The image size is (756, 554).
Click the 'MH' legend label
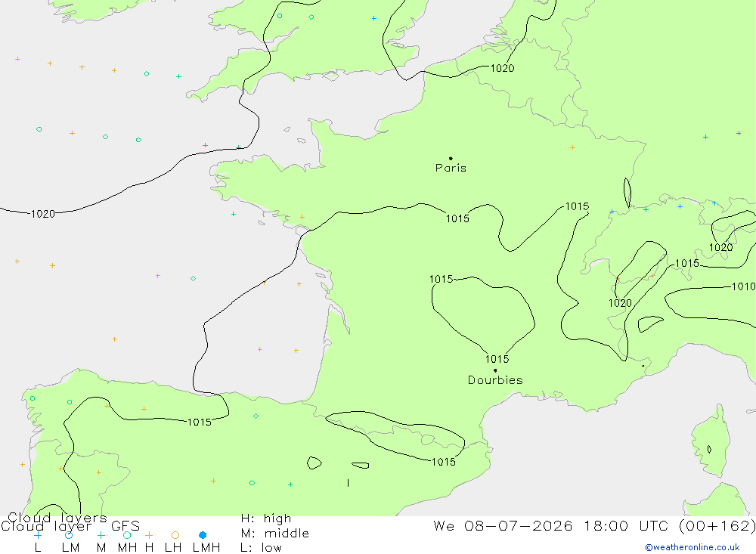127,548
